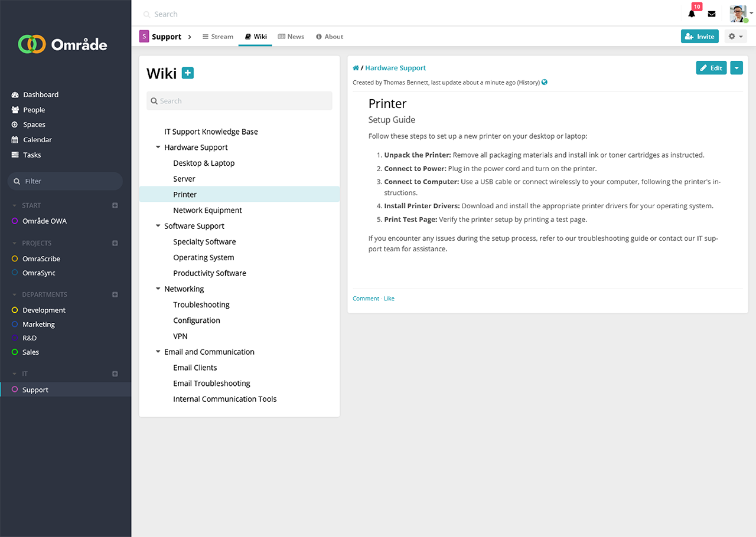Select the VPN page in the wiki tree
This screenshot has width=756, height=537.
[180, 336]
